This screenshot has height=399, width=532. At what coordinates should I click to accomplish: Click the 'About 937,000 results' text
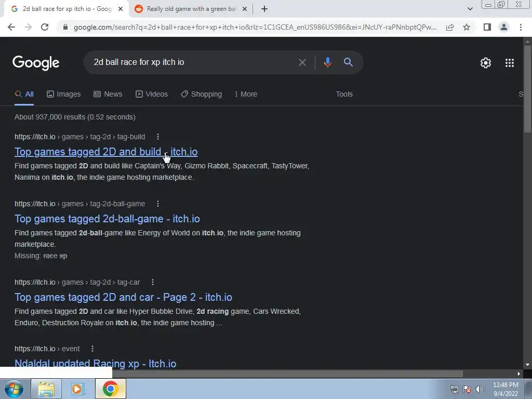[x=75, y=117]
